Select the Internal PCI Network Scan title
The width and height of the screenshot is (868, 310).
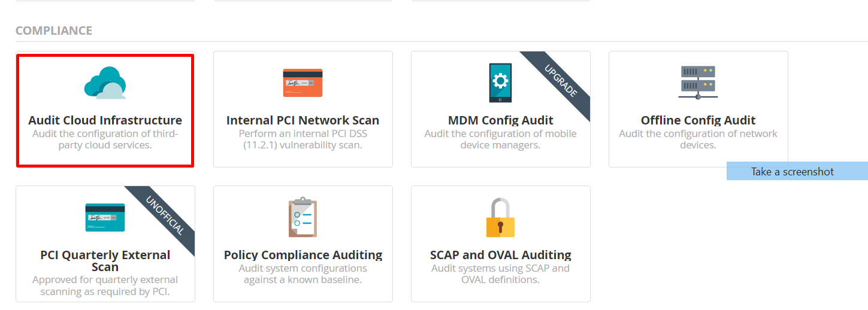pyautogui.click(x=303, y=120)
